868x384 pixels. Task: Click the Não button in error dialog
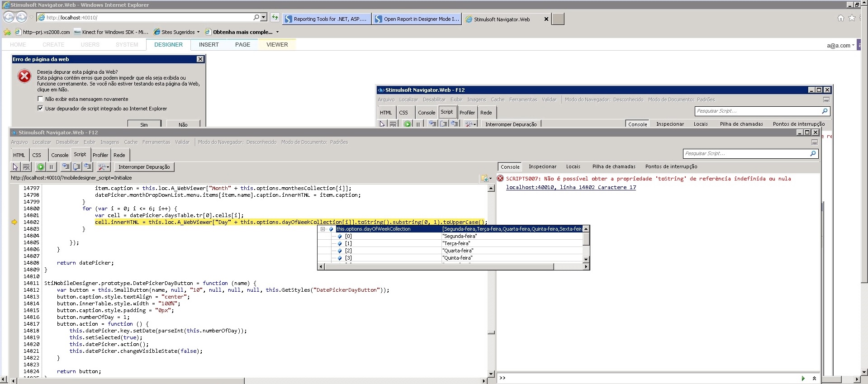[x=183, y=124]
